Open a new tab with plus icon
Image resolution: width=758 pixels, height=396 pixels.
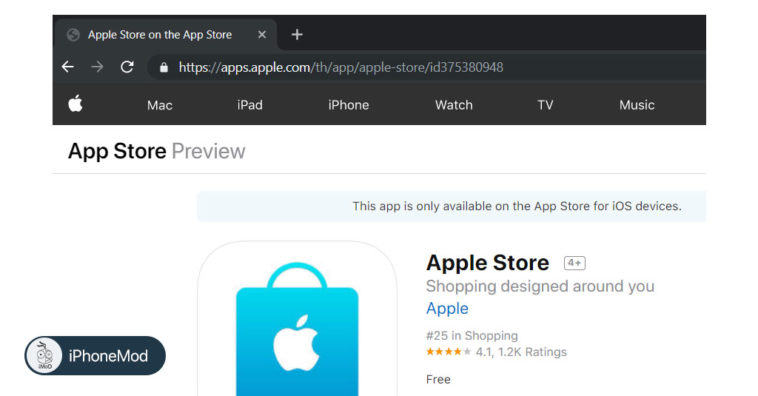coord(297,34)
